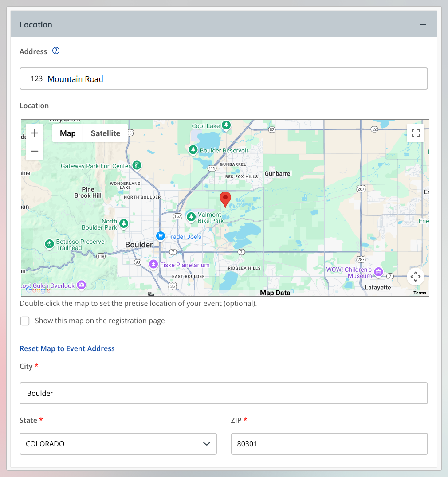
Task: Click the Boulder Reservoir park marker
Action: click(x=193, y=150)
